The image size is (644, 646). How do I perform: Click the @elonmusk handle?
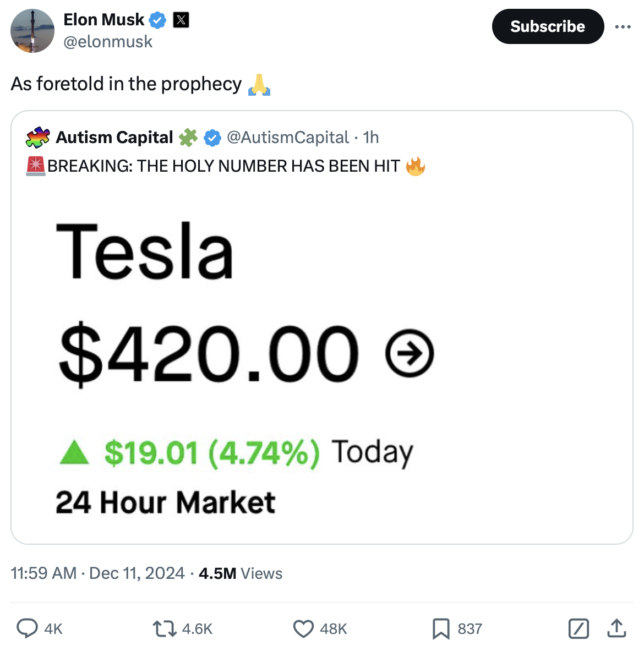pyautogui.click(x=108, y=42)
